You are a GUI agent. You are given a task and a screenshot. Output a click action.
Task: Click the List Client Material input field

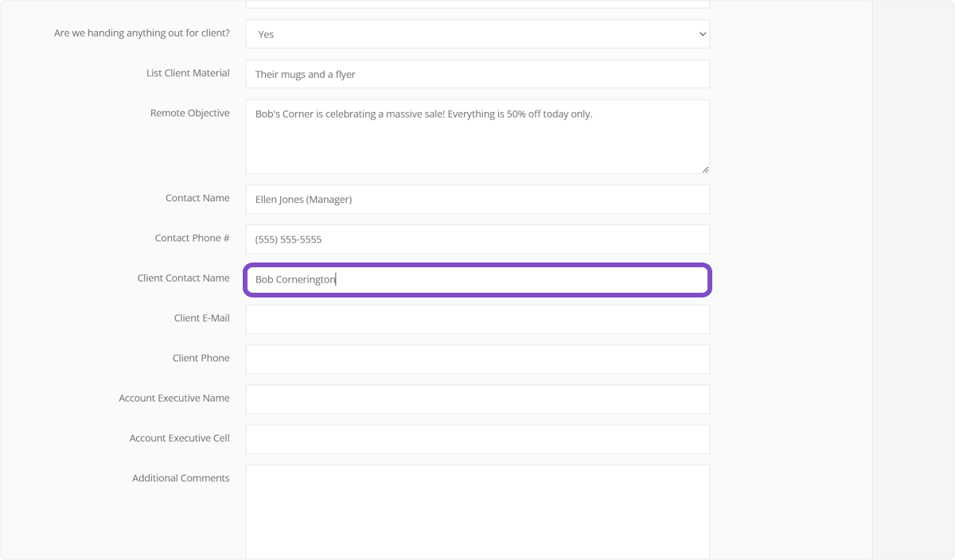pos(477,74)
